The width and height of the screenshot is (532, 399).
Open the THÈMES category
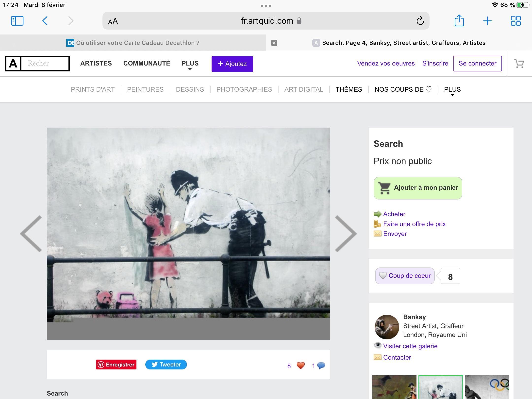pyautogui.click(x=349, y=89)
